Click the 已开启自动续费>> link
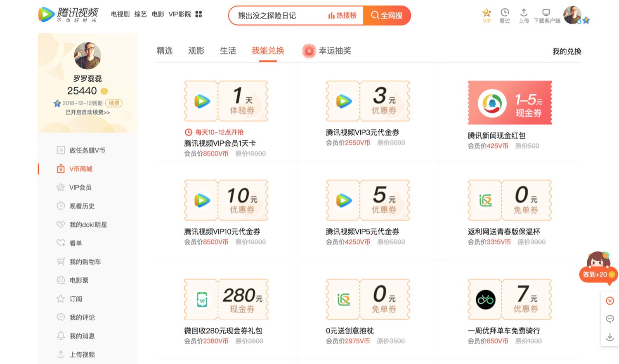 click(x=87, y=112)
